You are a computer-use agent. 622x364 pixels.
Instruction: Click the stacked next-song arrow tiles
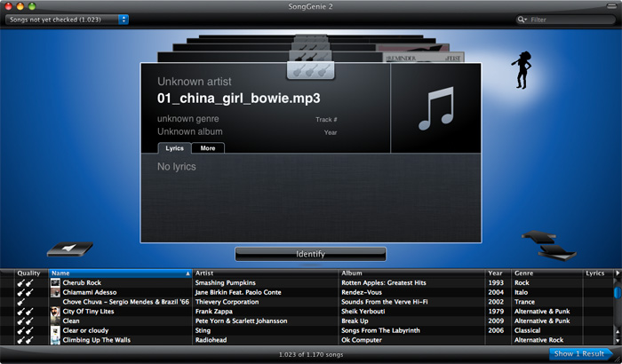(549, 245)
